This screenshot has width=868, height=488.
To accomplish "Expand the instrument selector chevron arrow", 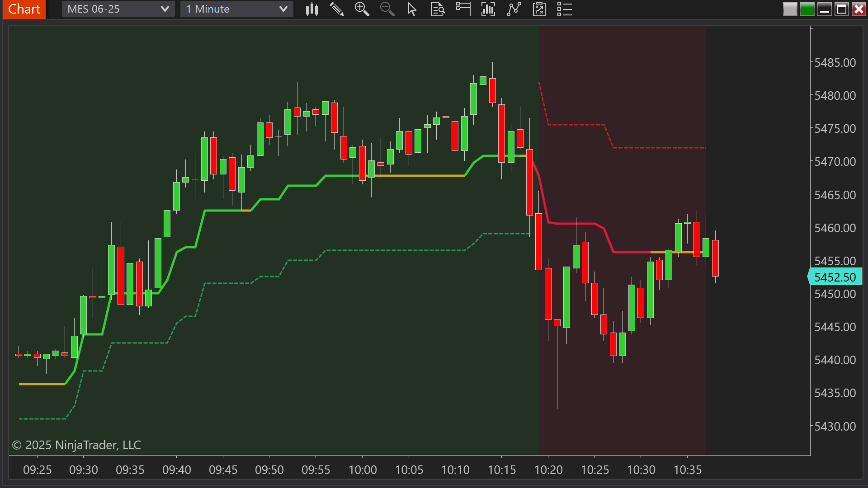I will point(166,9).
